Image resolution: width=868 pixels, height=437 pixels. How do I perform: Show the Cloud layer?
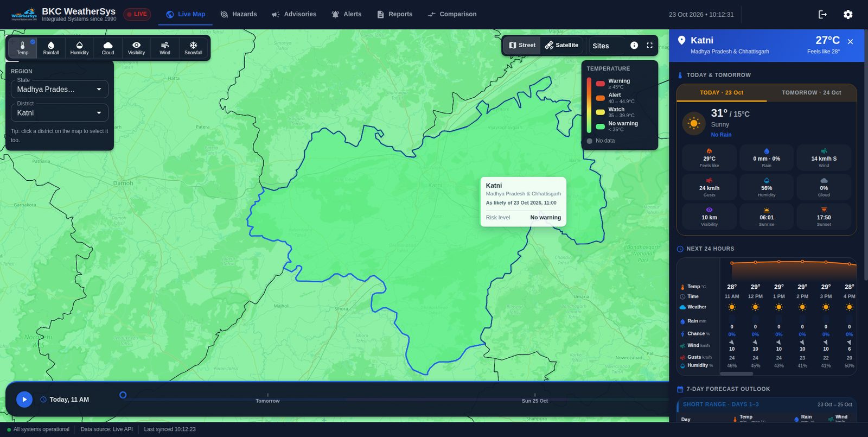pos(108,48)
